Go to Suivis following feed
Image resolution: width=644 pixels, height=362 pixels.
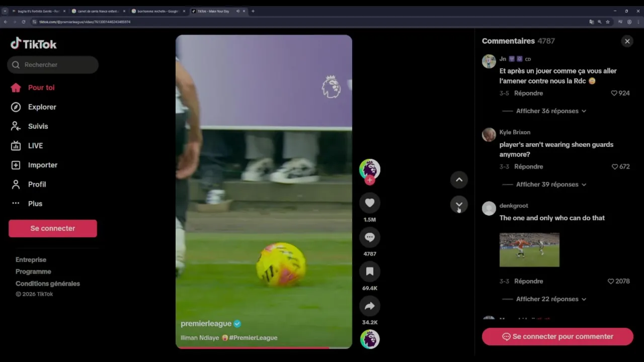30,126
